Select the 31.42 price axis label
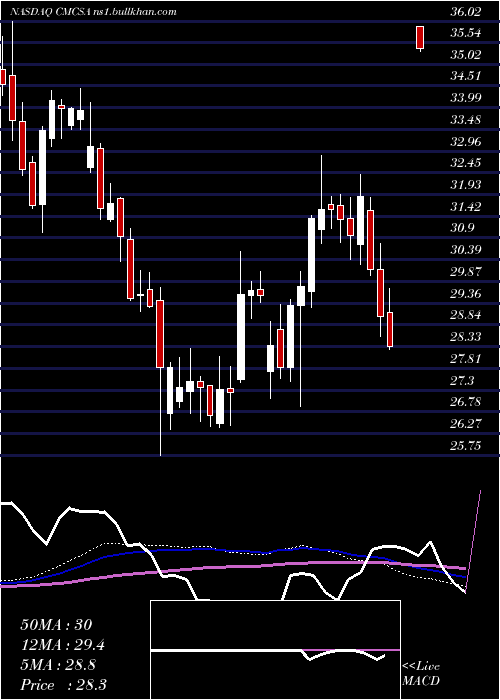Screen dimensions: 500x700 click(466, 208)
